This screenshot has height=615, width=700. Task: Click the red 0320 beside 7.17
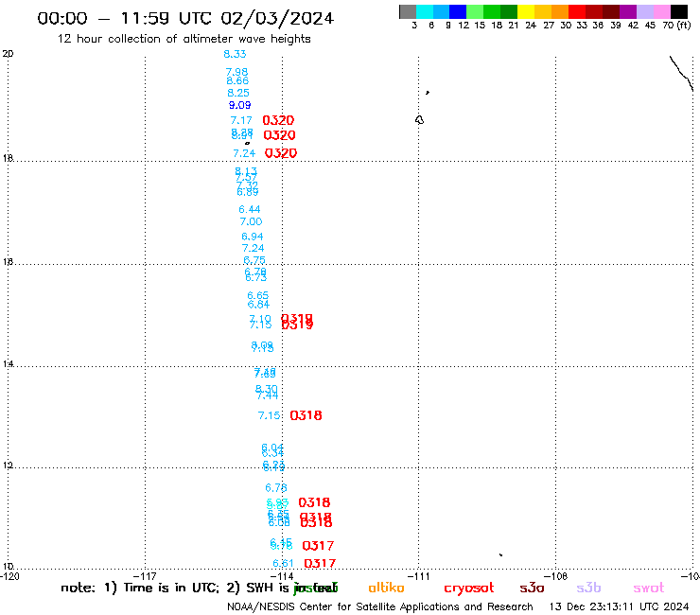click(x=278, y=120)
